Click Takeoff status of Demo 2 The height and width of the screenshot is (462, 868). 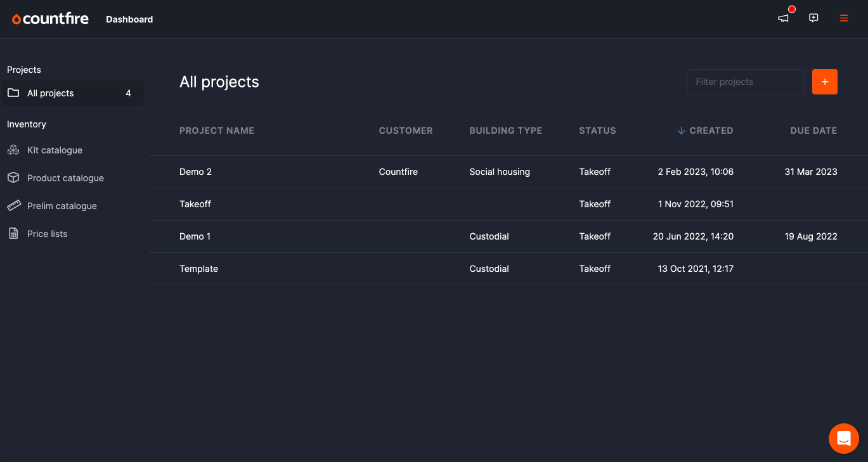(x=595, y=172)
